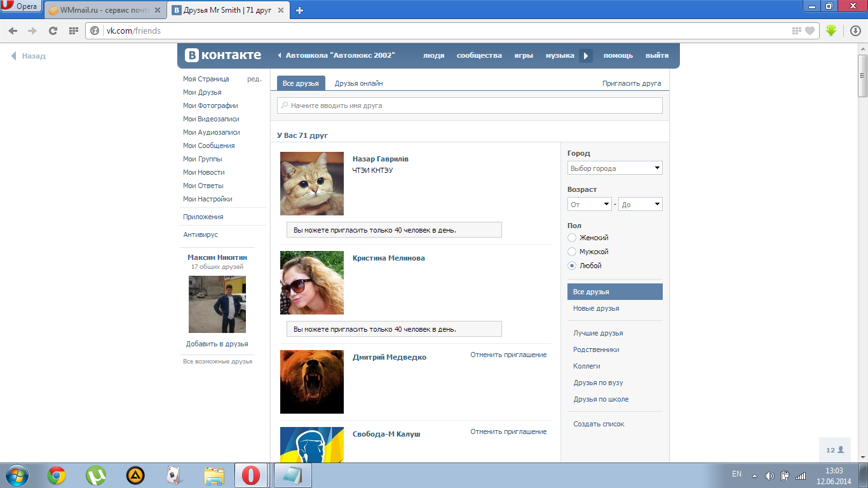Select Лучшие друзья list
868x488 pixels.
[x=598, y=333]
